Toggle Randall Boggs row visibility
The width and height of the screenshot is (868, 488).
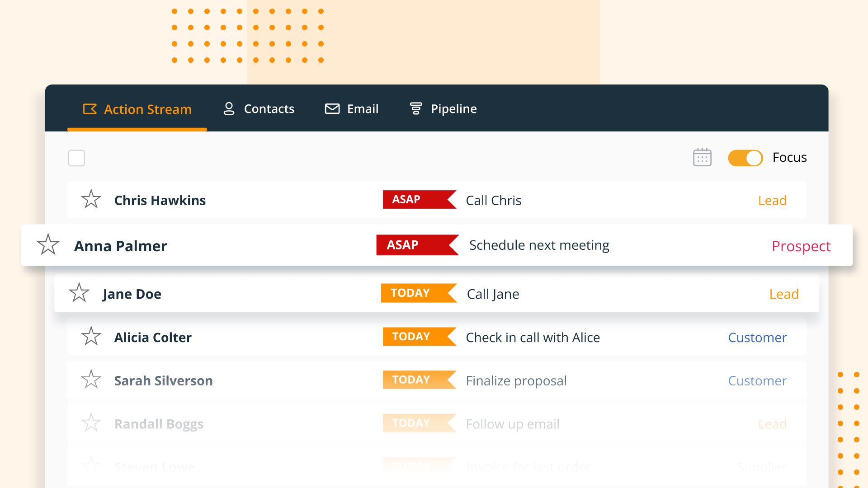[91, 424]
